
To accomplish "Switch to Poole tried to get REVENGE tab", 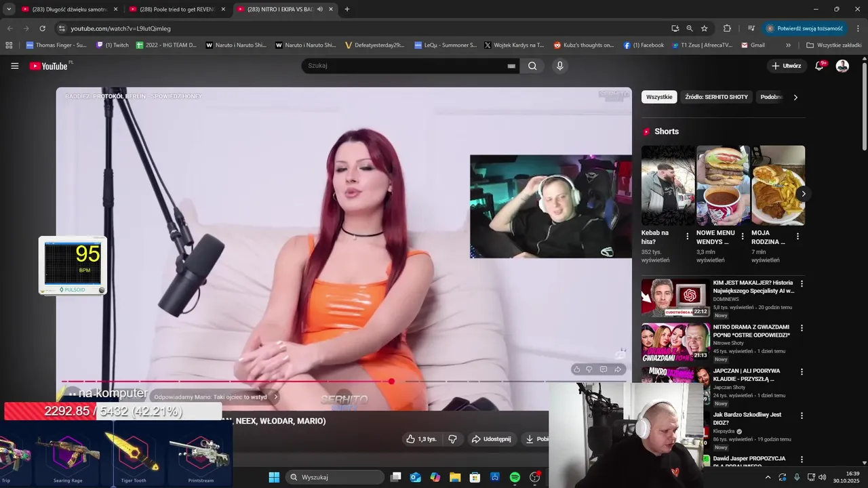I will point(178,9).
